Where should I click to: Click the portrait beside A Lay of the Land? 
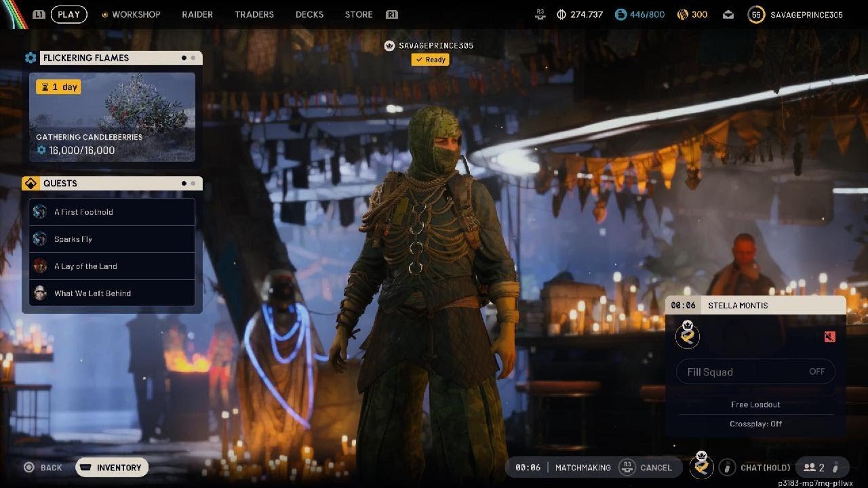point(40,266)
